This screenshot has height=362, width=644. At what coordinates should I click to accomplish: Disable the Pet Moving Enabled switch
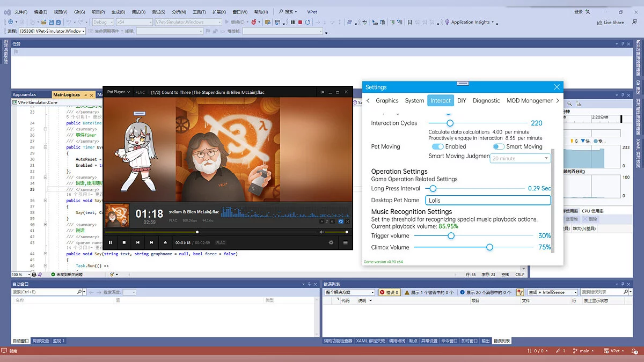tap(437, 146)
